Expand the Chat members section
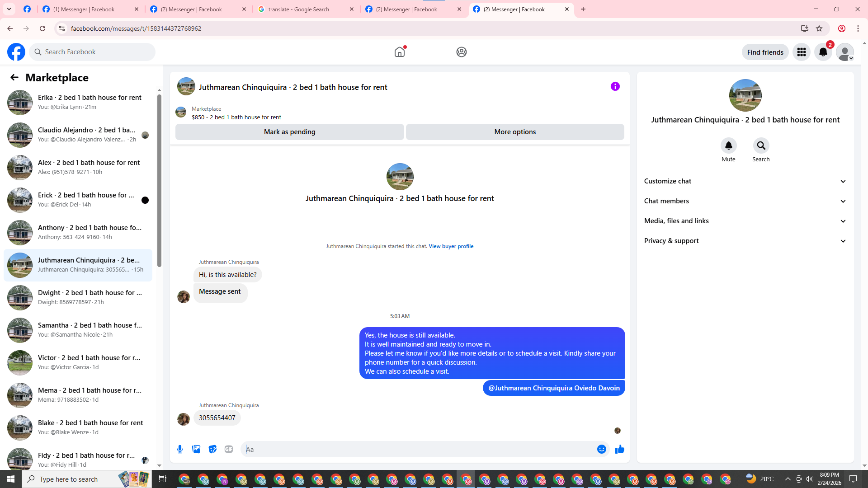 (x=745, y=201)
